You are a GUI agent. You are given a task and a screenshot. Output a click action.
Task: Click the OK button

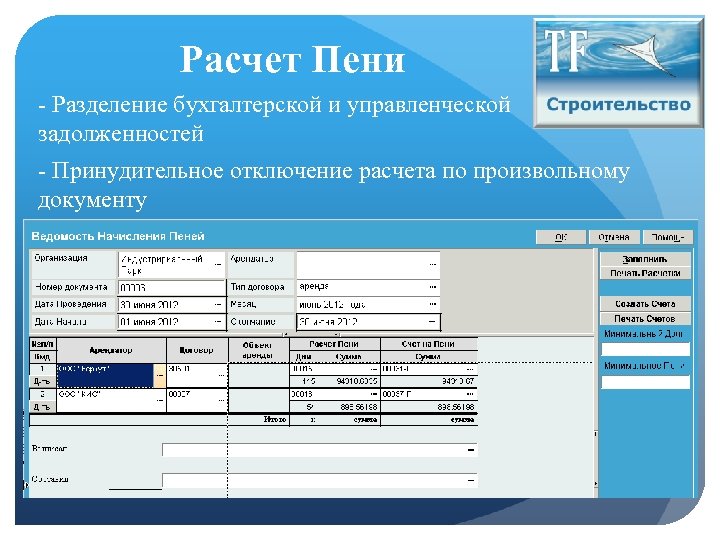pyautogui.click(x=561, y=237)
